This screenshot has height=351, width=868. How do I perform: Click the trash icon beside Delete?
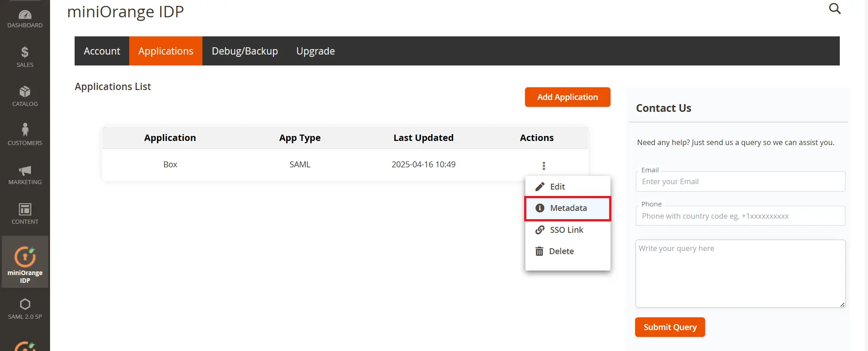pos(539,251)
